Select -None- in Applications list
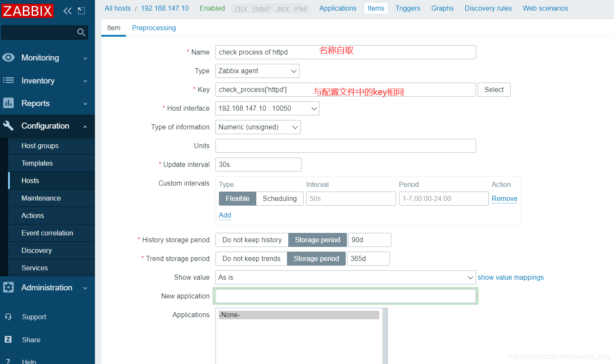 [299, 315]
